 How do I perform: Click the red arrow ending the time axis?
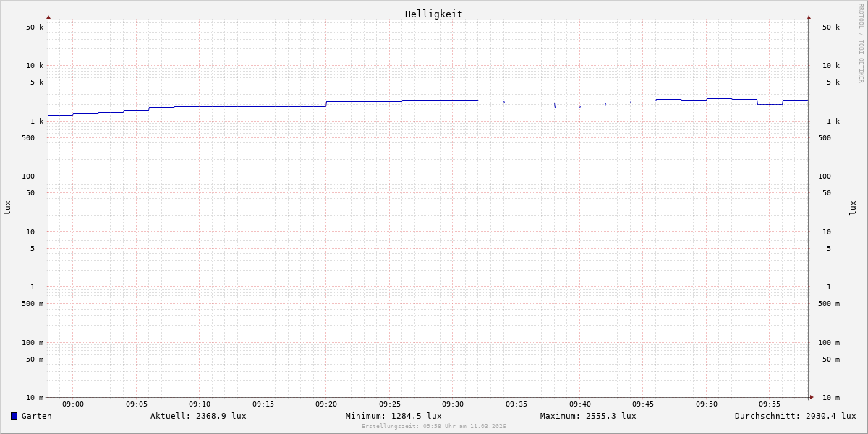click(x=812, y=396)
